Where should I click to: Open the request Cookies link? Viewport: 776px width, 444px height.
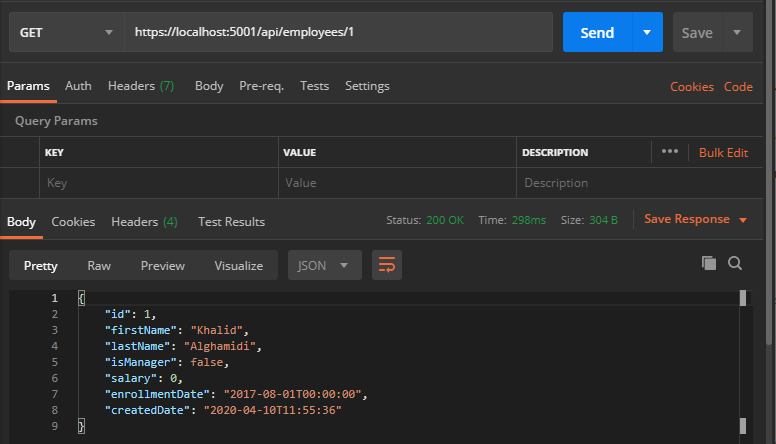tap(692, 87)
